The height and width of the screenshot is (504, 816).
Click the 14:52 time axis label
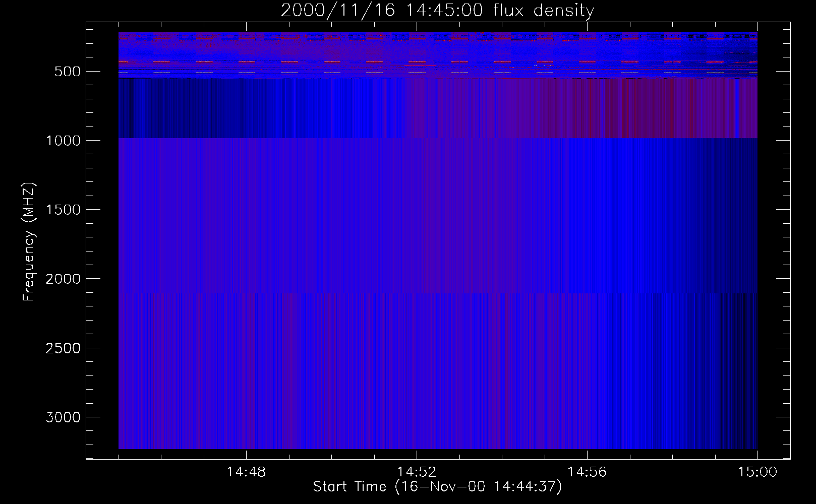[x=417, y=472]
